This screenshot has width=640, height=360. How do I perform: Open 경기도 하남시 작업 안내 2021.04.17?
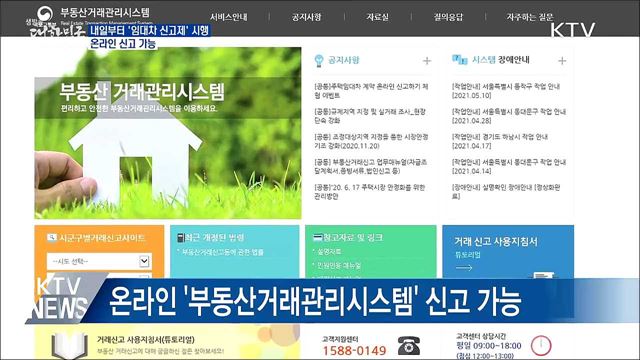tap(500, 141)
